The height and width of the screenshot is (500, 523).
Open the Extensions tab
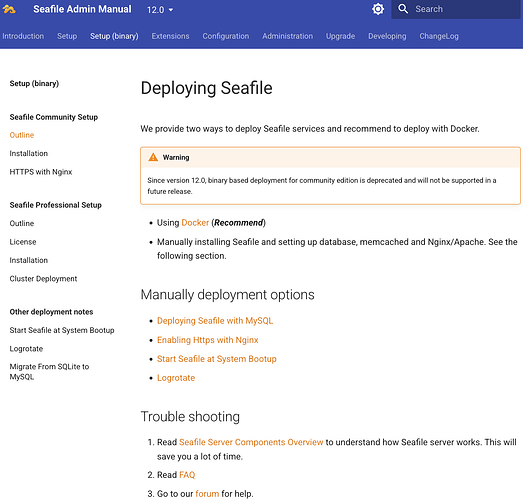[x=170, y=36]
